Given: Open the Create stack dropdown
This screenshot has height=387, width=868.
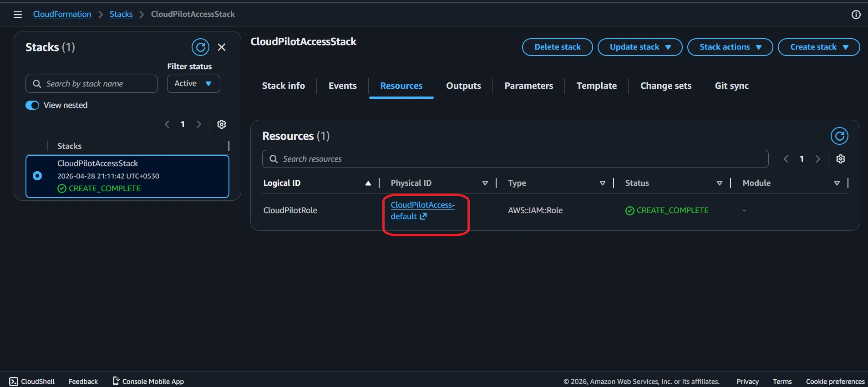Looking at the screenshot, I should [818, 47].
